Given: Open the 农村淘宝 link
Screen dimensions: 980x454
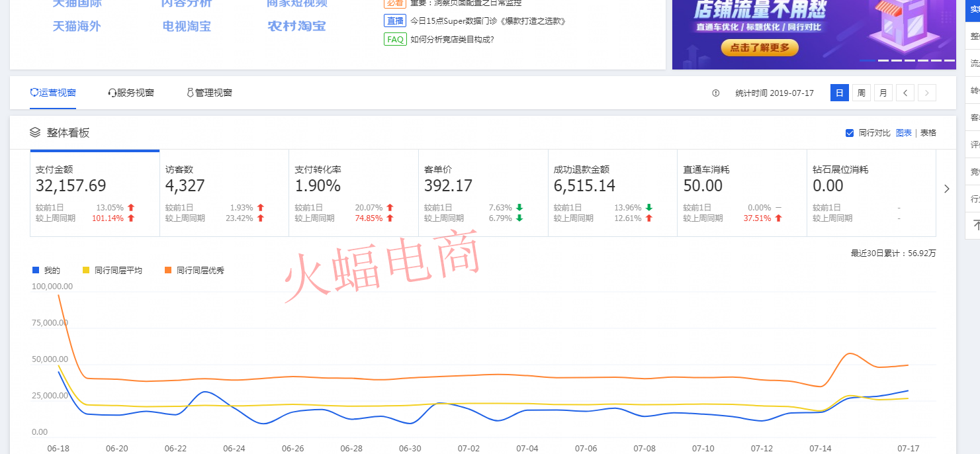Looking at the screenshot, I should pos(296,26).
